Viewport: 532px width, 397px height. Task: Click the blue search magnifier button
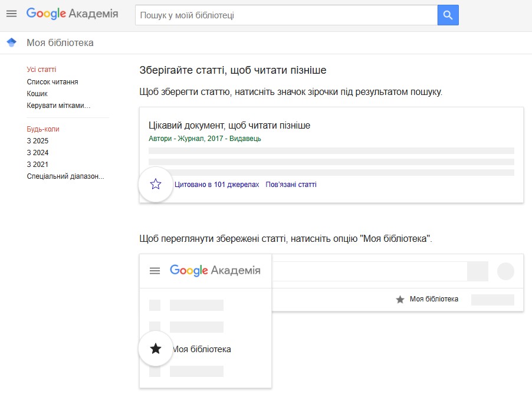pos(448,15)
